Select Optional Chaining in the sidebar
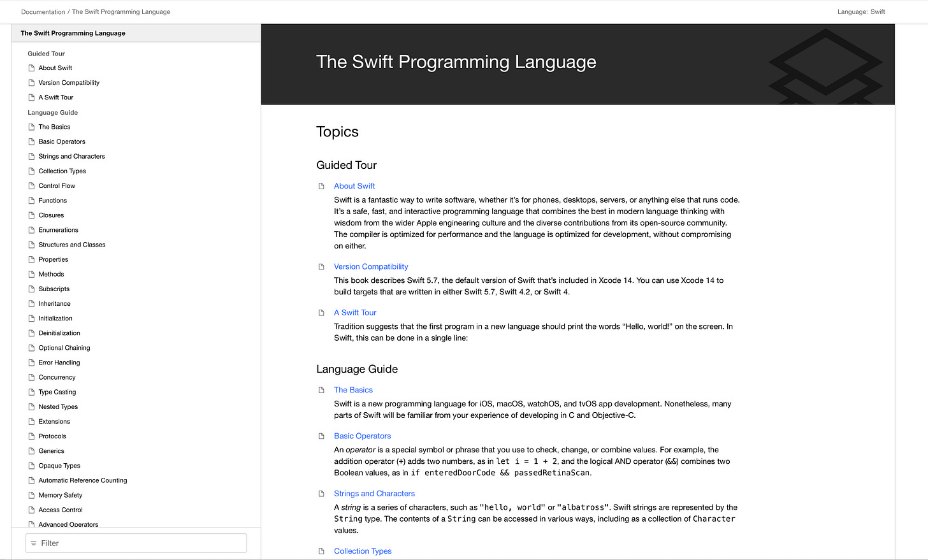The image size is (928, 560). [x=64, y=348]
